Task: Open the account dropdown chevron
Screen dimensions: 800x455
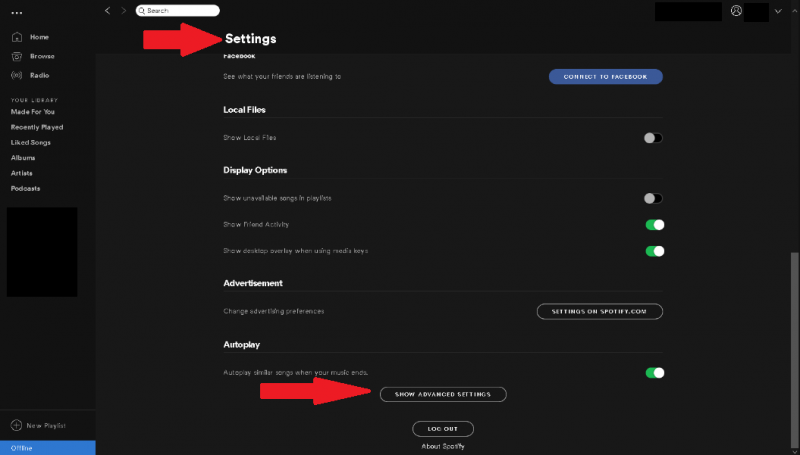Action: [778, 11]
